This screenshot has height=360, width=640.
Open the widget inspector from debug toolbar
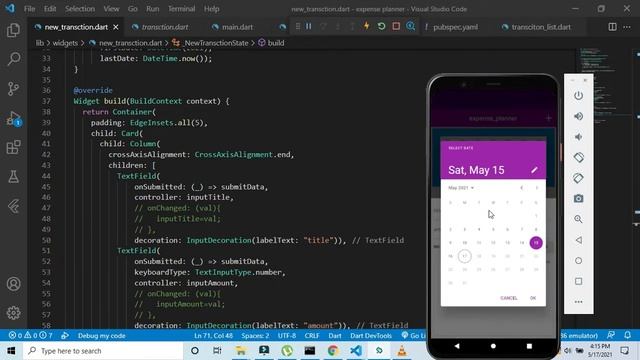411,27
